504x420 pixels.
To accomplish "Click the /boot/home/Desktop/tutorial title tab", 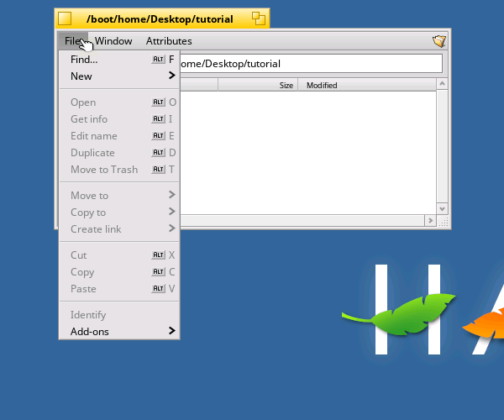I will click(160, 18).
